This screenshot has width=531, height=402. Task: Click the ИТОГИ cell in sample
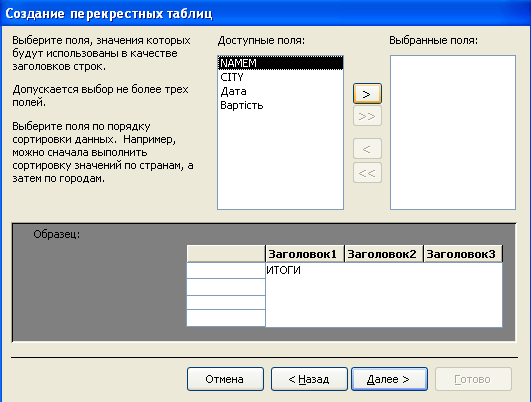coord(384,295)
